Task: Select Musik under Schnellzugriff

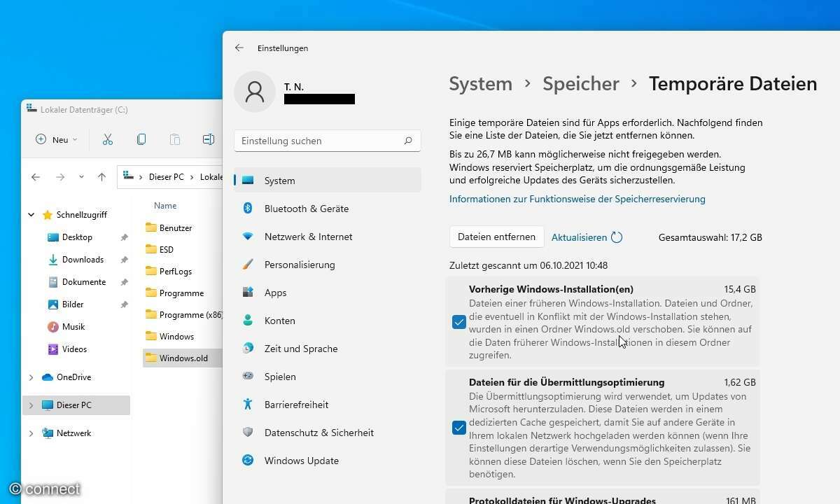Action: [x=73, y=327]
